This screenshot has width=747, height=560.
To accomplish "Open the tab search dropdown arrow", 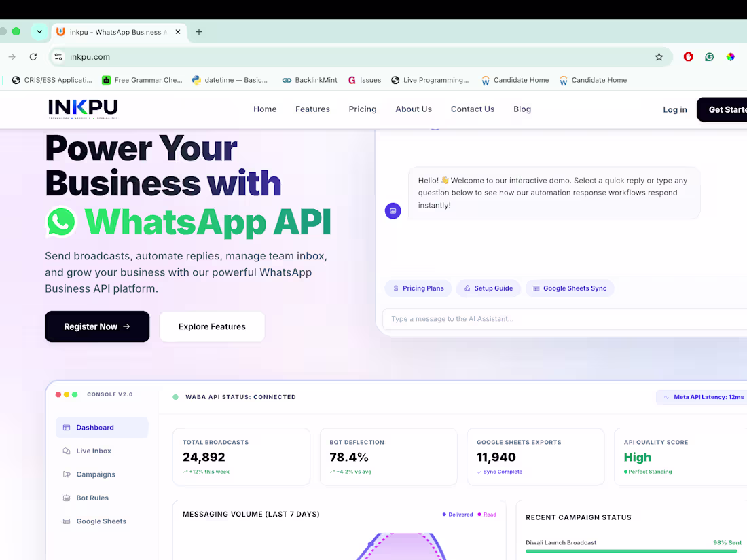I will [x=39, y=32].
